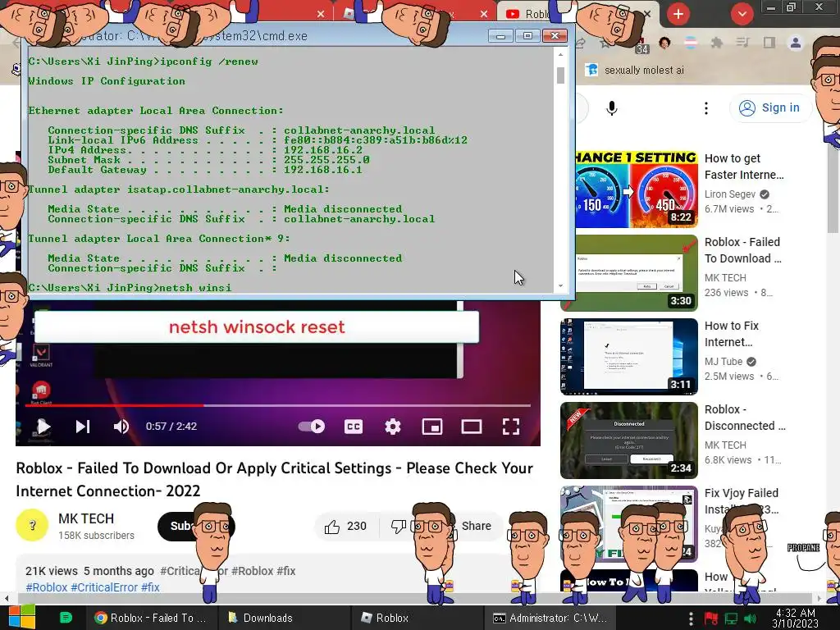Open network tray icon
The width and height of the screenshot is (840, 630).
pyautogui.click(x=731, y=619)
